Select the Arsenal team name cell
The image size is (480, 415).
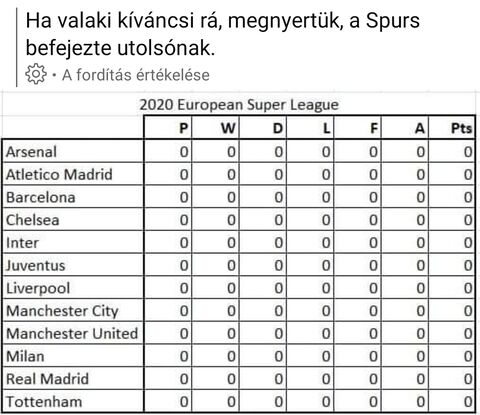73,151
